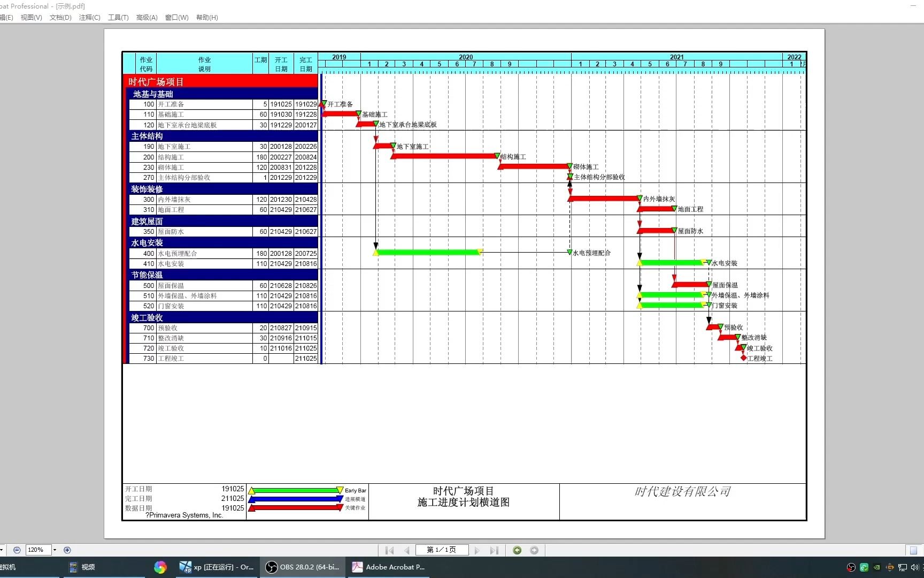The width and height of the screenshot is (924, 578).
Task: Click the 120% zoom percentage field
Action: [38, 550]
